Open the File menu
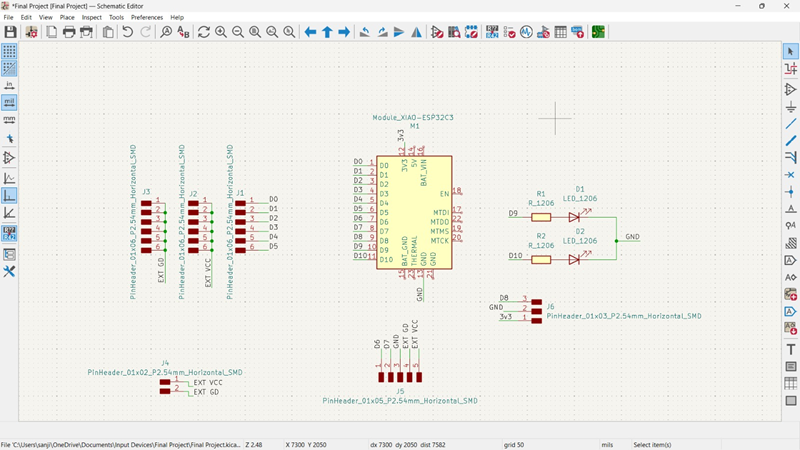Viewport: 800px width, 450px height. click(8, 17)
